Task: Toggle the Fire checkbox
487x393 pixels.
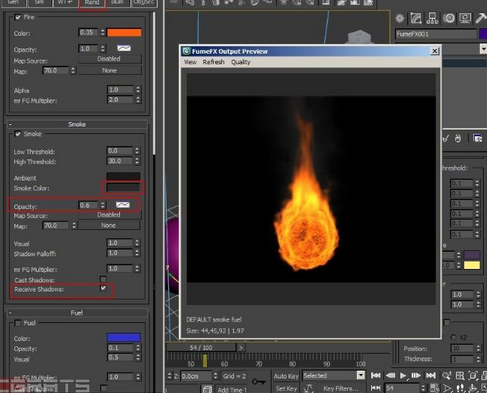Action: 18,17
